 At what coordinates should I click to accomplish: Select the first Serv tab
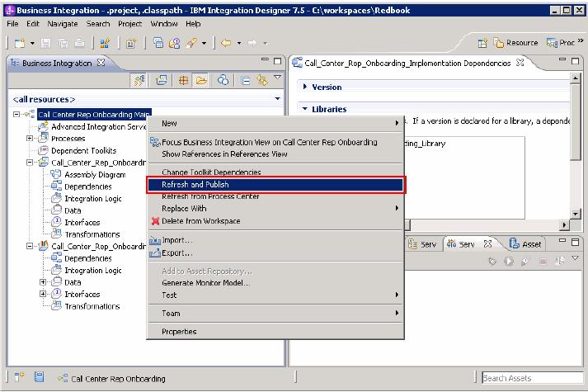point(422,244)
